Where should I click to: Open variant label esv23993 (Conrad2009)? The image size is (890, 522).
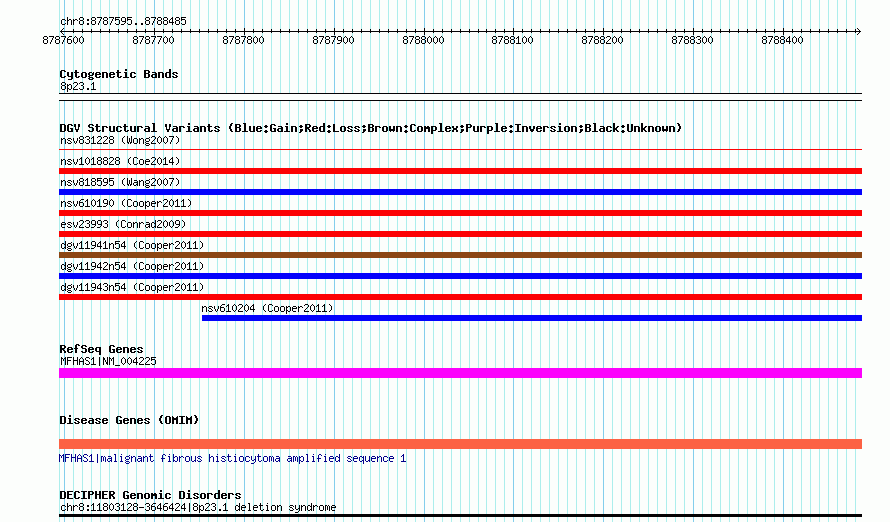pyautogui.click(x=123, y=224)
